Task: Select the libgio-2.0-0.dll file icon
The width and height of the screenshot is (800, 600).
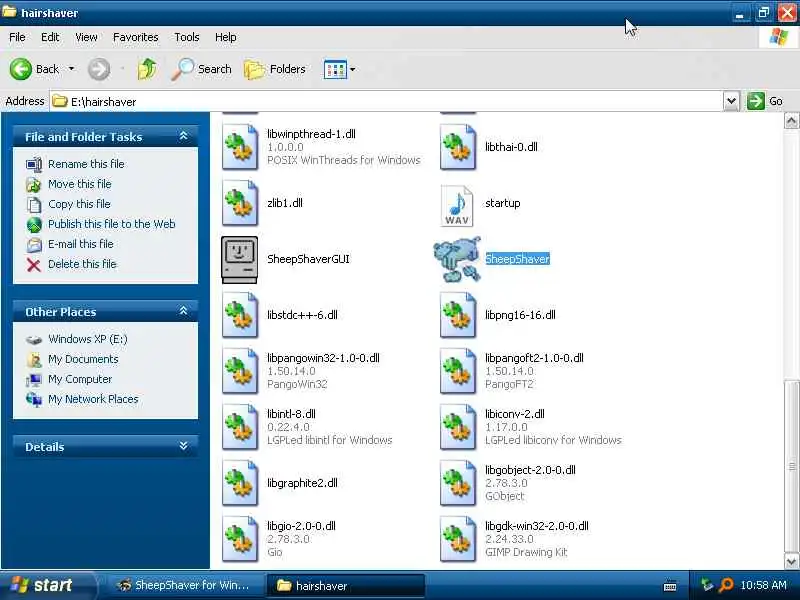Action: (240, 539)
